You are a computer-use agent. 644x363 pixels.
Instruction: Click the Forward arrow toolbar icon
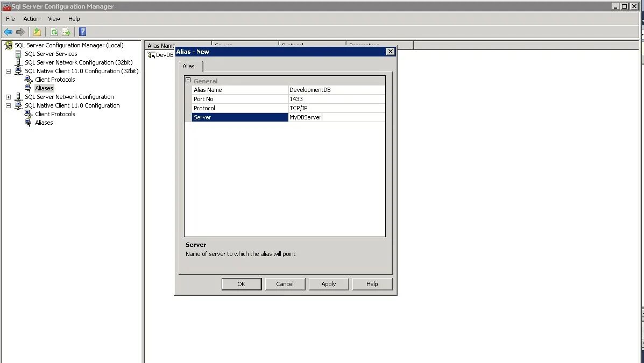click(x=20, y=32)
